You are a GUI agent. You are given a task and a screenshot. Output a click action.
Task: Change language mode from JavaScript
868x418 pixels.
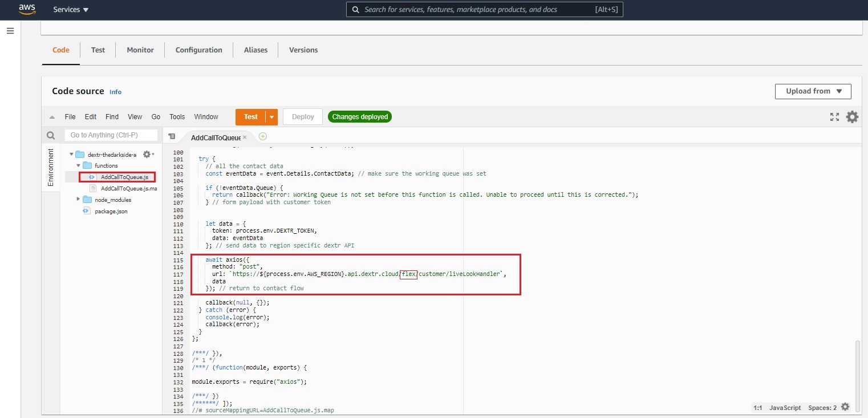coord(785,408)
